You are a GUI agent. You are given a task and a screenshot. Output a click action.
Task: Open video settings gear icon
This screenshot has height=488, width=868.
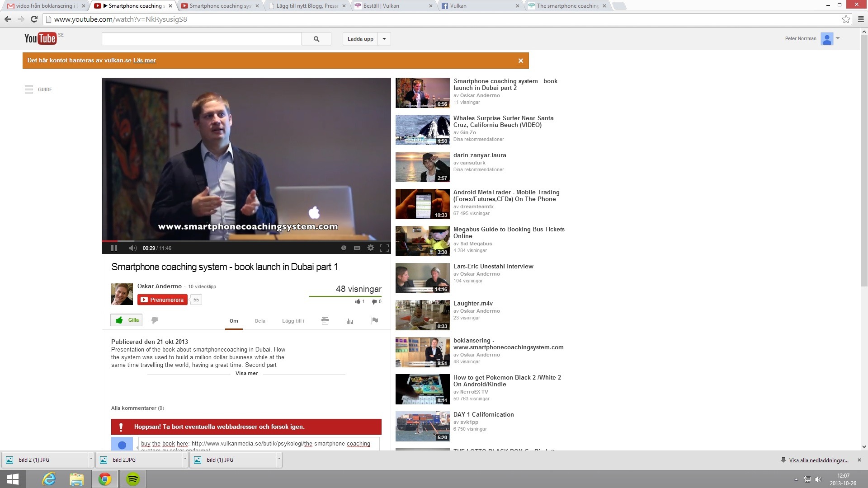click(x=371, y=248)
